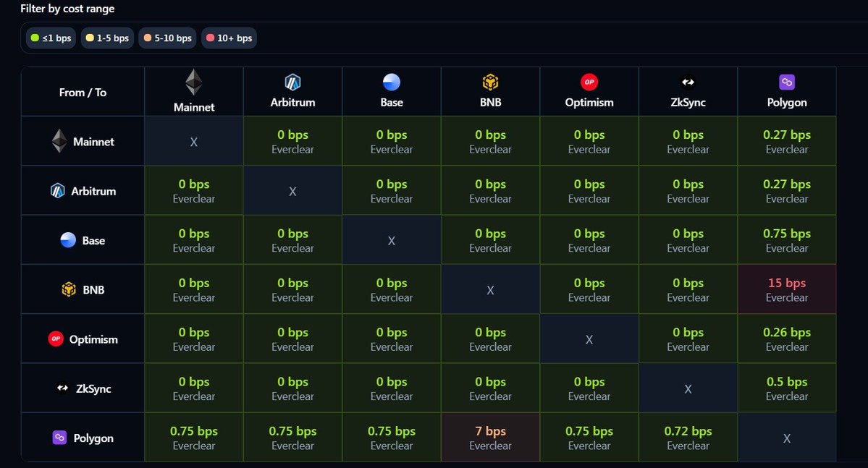Select the Arbitrum column header label
Viewport: 868px width, 468px height.
pyautogui.click(x=292, y=102)
